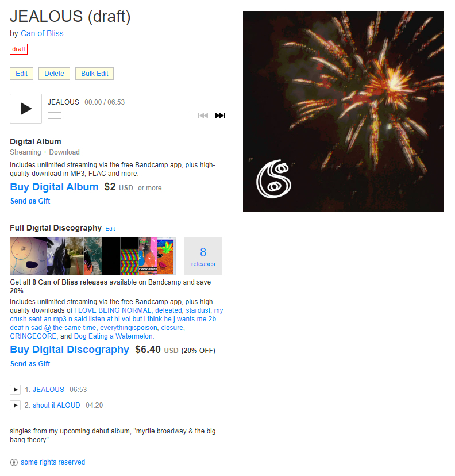The height and width of the screenshot is (476, 455).
Task: Visit the Can of Bliss artist link
Action: (42, 33)
